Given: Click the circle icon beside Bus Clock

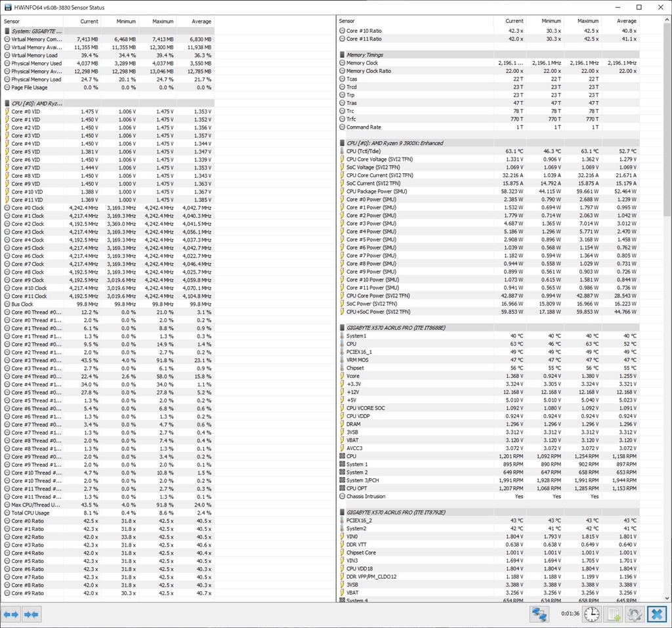Looking at the screenshot, I should click(x=7, y=304).
